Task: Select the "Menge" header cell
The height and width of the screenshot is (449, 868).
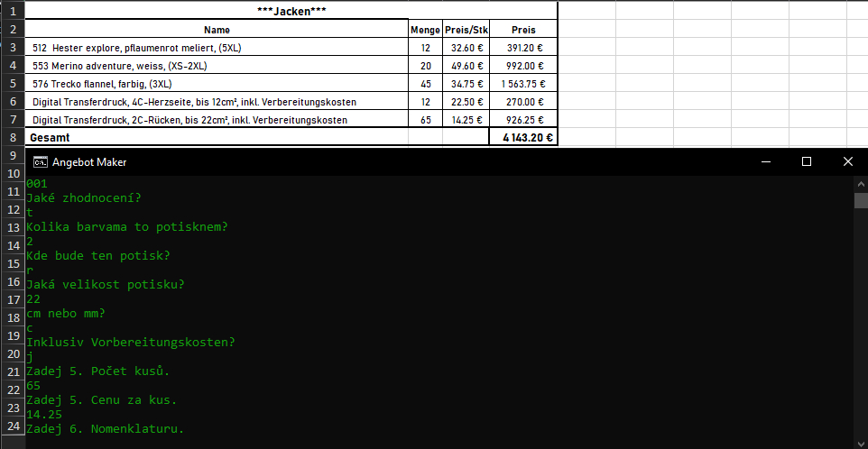Action: pos(425,30)
